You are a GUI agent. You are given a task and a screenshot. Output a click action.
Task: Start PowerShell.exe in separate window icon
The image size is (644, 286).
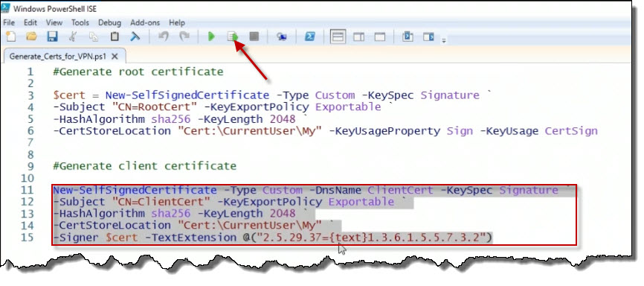coord(309,36)
